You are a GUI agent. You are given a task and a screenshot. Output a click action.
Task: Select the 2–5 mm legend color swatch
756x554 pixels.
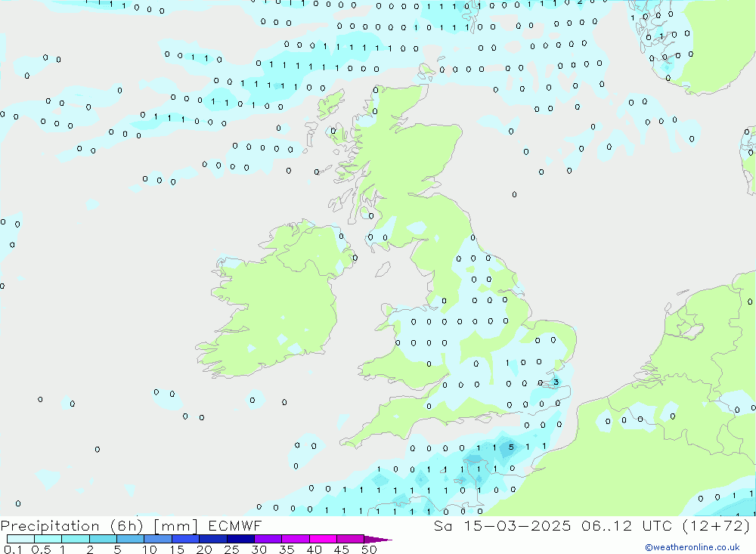tap(103, 539)
